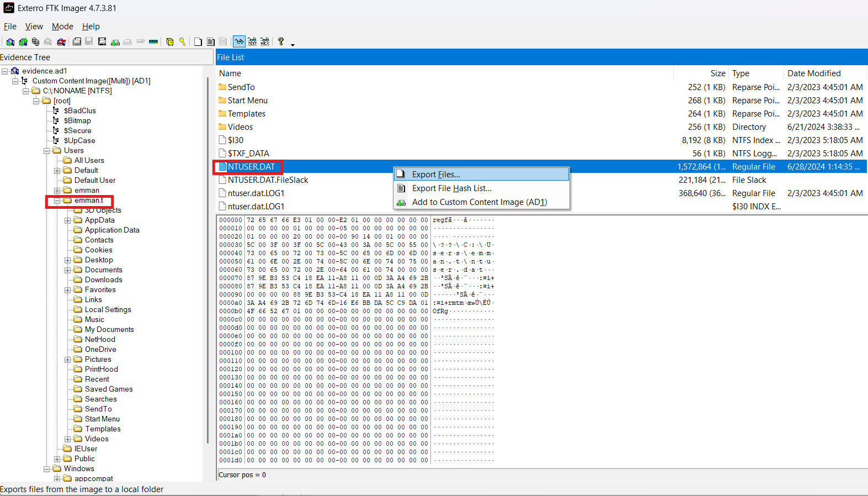Image resolution: width=868 pixels, height=496 pixels.
Task: Sort file list by Size column
Action: pos(701,73)
